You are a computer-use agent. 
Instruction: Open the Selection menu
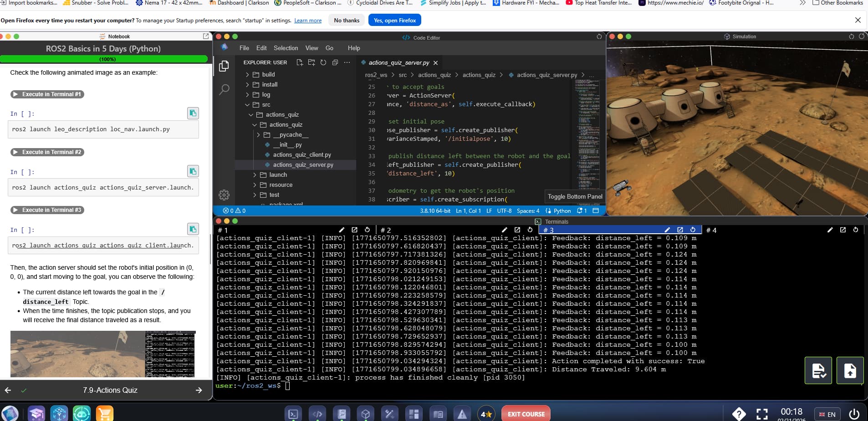click(286, 48)
